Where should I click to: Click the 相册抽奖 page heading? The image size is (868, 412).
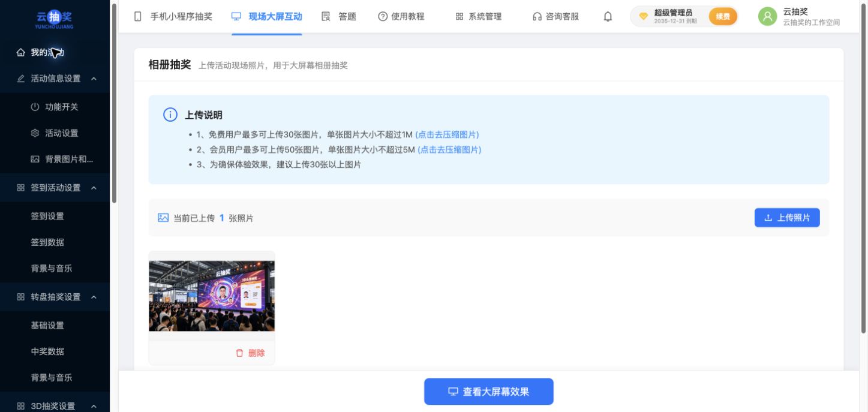click(x=170, y=65)
